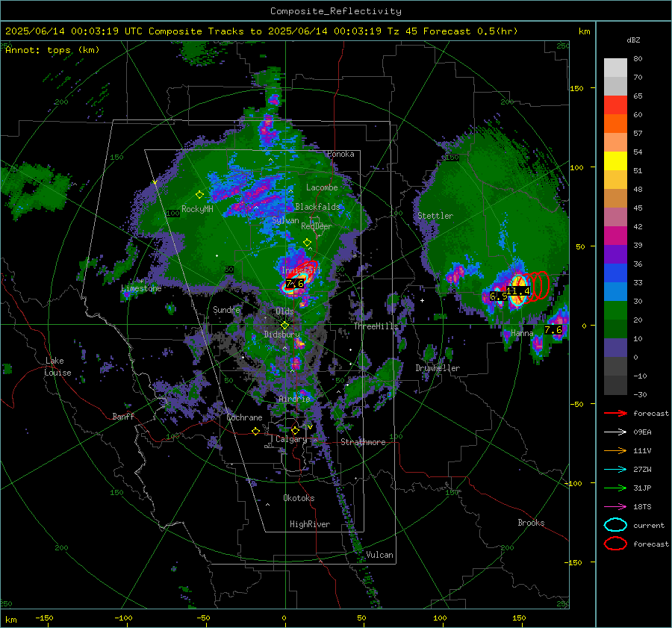
Task: Click the Strathmore town label
Action: coord(363,442)
